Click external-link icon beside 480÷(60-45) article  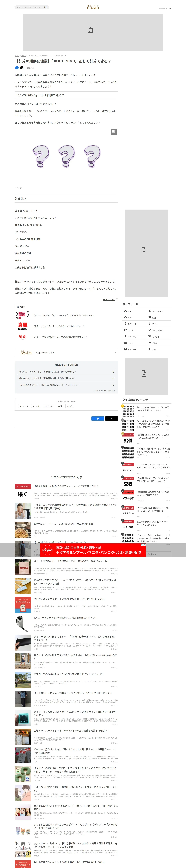click(113, 385)
